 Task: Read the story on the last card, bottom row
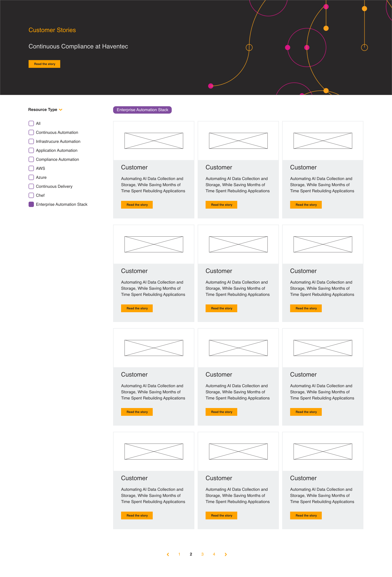(x=306, y=515)
